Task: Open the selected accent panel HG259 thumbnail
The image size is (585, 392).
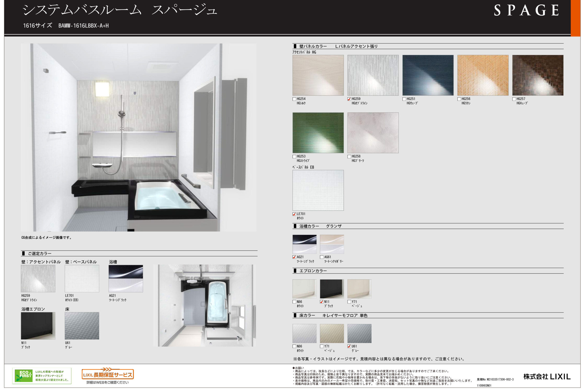Action: point(38,279)
